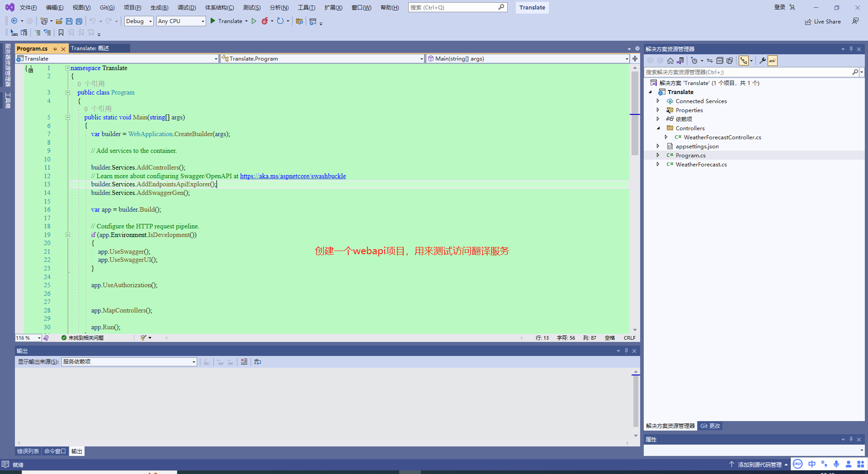868x474 pixels.
Task: Click Live Share button
Action: 823,21
